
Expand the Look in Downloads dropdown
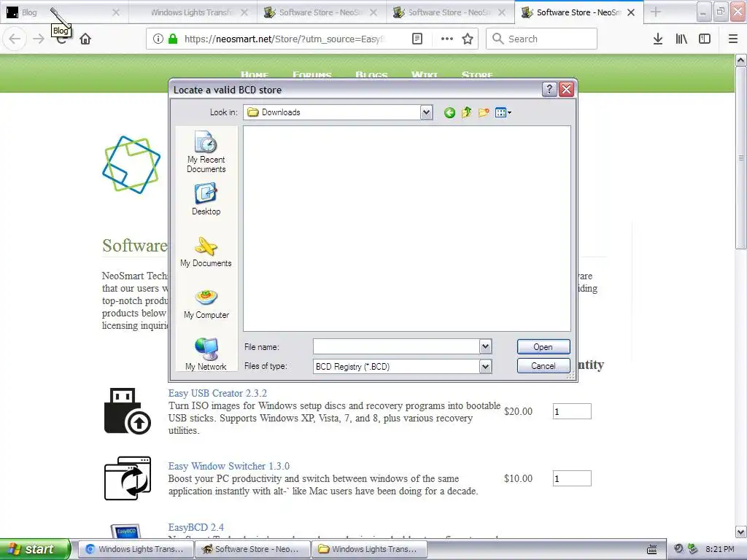(x=426, y=112)
